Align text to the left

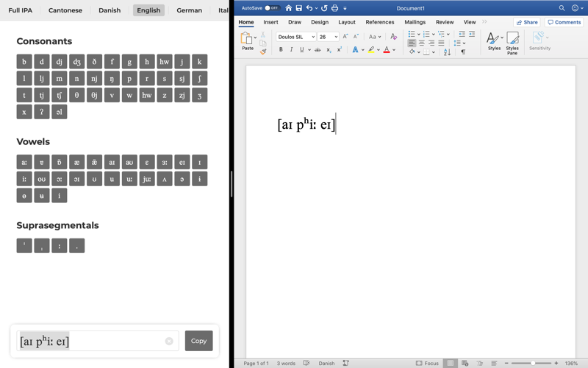click(x=412, y=43)
